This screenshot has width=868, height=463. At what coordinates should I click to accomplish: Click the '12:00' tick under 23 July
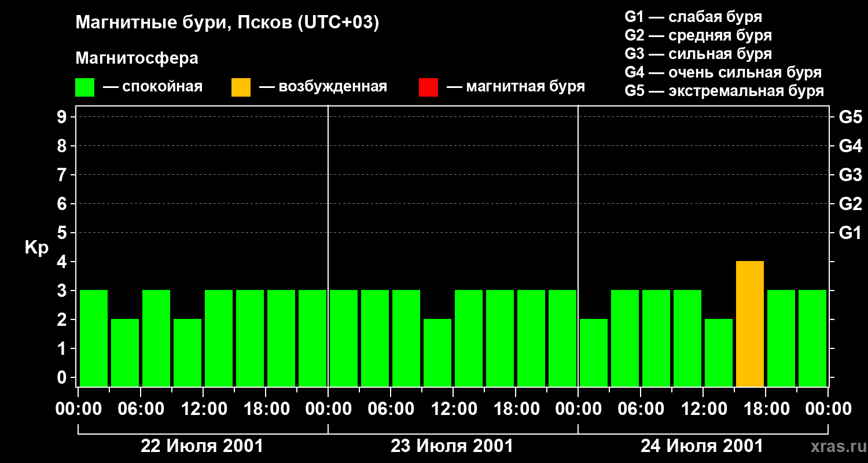point(453,409)
